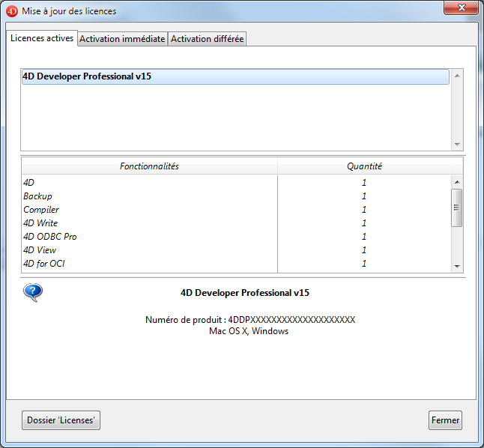Image resolution: width=484 pixels, height=448 pixels.
Task: Click the Fonctionnalités column header
Action: click(x=149, y=166)
